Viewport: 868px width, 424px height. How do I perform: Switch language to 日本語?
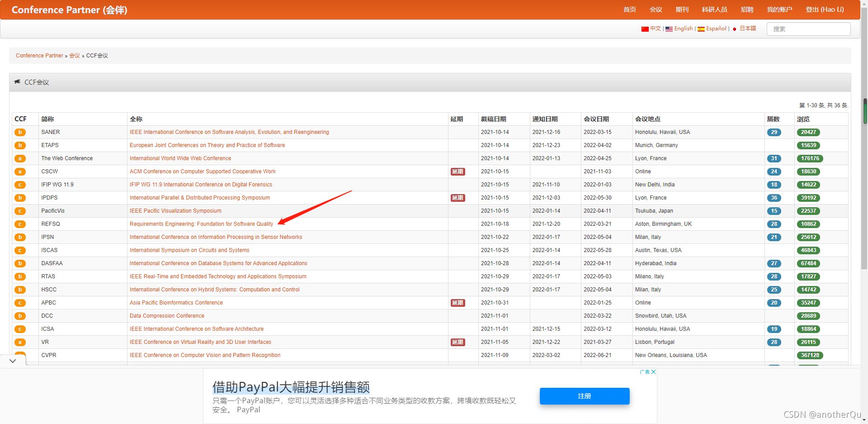[748, 29]
